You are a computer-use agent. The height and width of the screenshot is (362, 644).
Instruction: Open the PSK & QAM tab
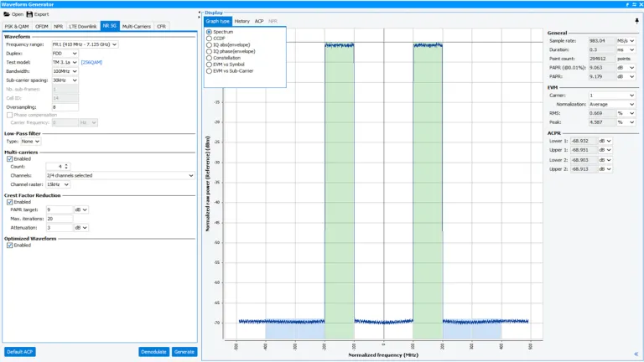tap(17, 26)
